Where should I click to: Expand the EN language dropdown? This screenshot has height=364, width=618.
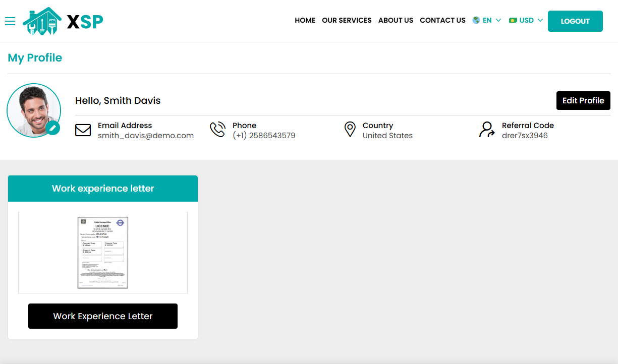487,20
